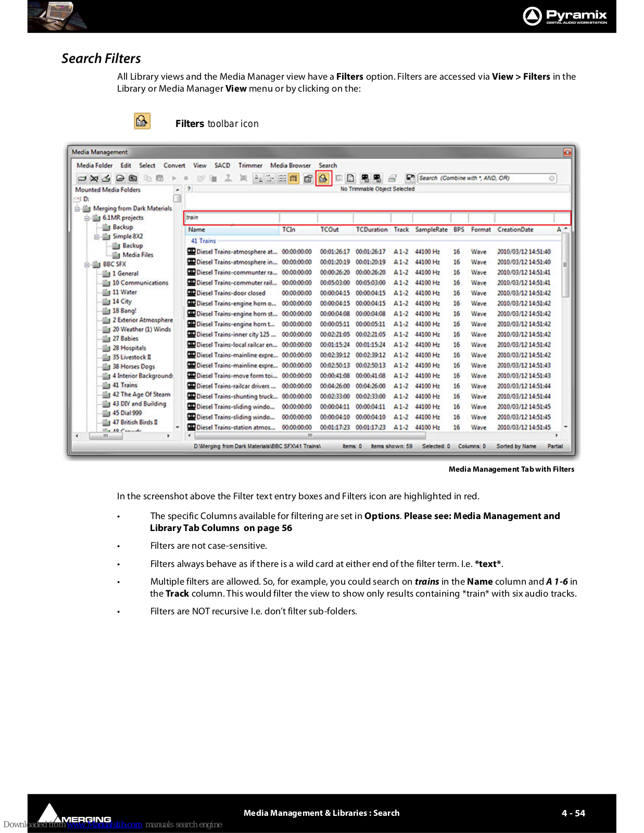Collapse the BBC SFX tree node
This screenshot has height=833, width=644.
pos(87,265)
